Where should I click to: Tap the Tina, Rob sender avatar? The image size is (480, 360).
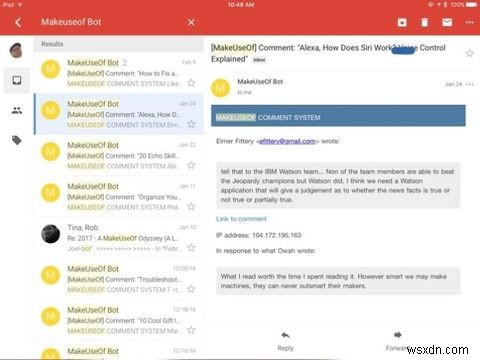(x=51, y=234)
